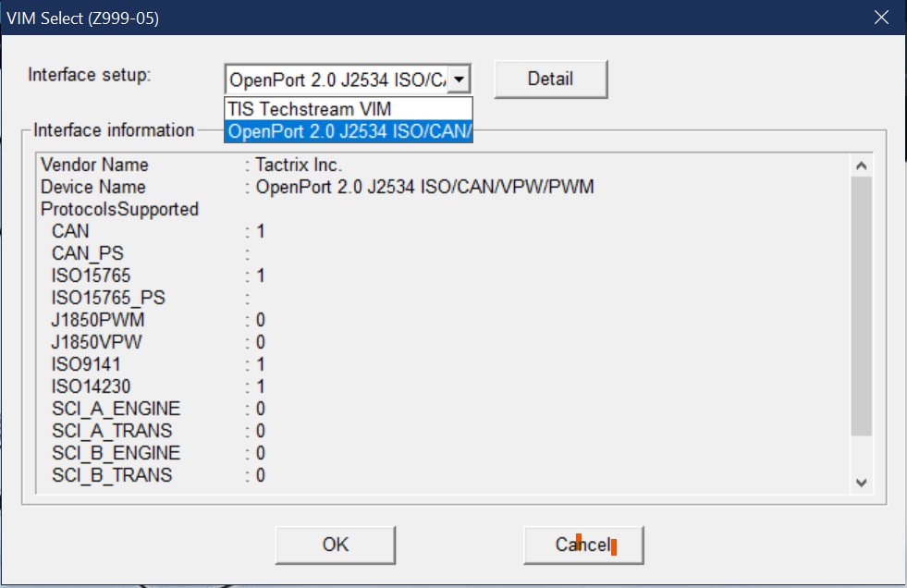Dismiss the dialog with Cancel
The height and width of the screenshot is (588, 907).
(x=583, y=545)
